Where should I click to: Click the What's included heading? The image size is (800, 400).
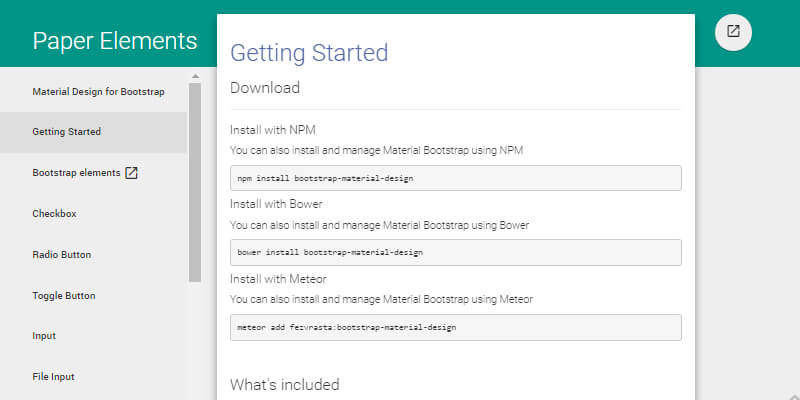pyautogui.click(x=285, y=384)
